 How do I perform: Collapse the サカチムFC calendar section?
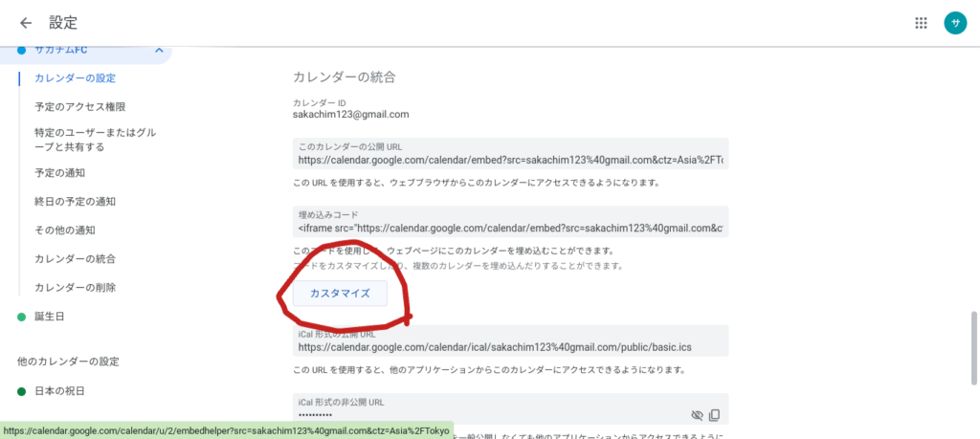pos(158,50)
